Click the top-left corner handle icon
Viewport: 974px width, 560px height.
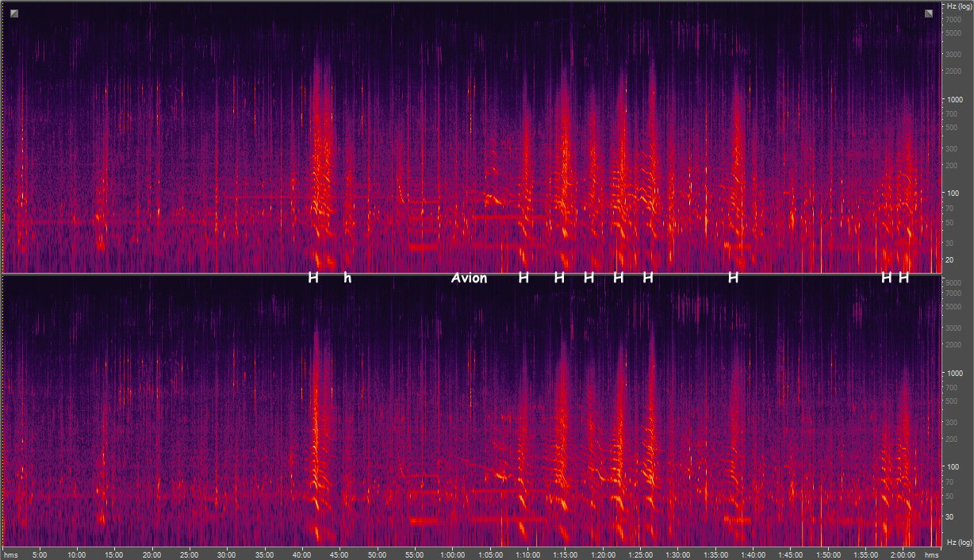[x=14, y=13]
